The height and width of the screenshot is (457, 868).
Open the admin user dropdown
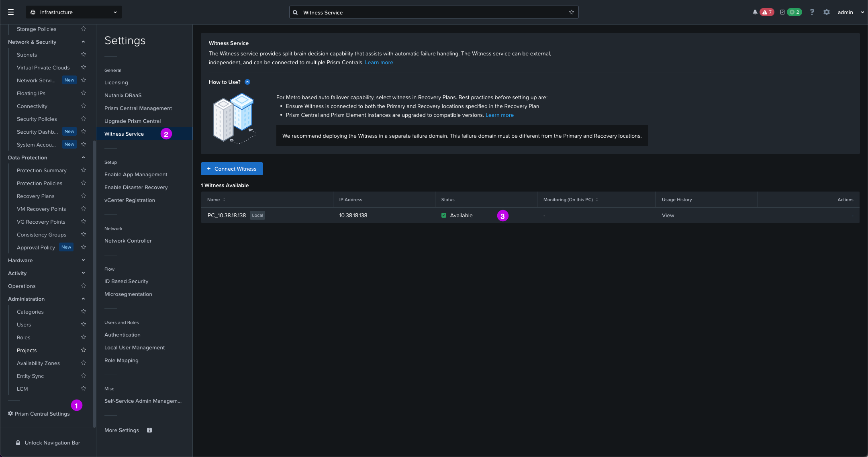(850, 12)
